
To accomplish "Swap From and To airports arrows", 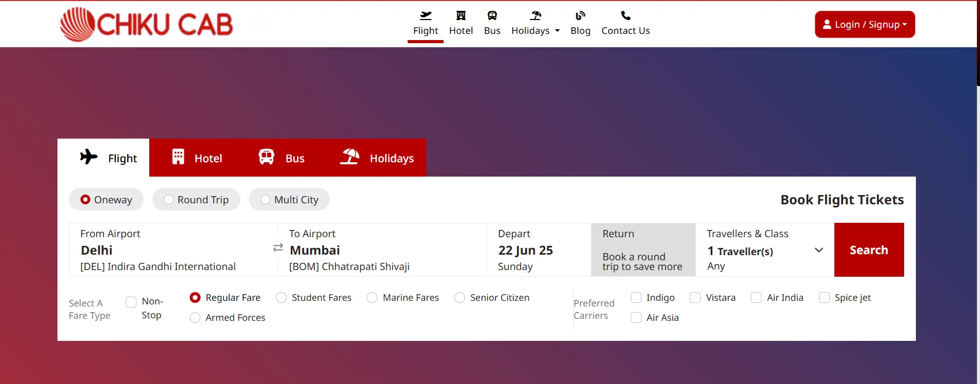I will click(x=278, y=248).
